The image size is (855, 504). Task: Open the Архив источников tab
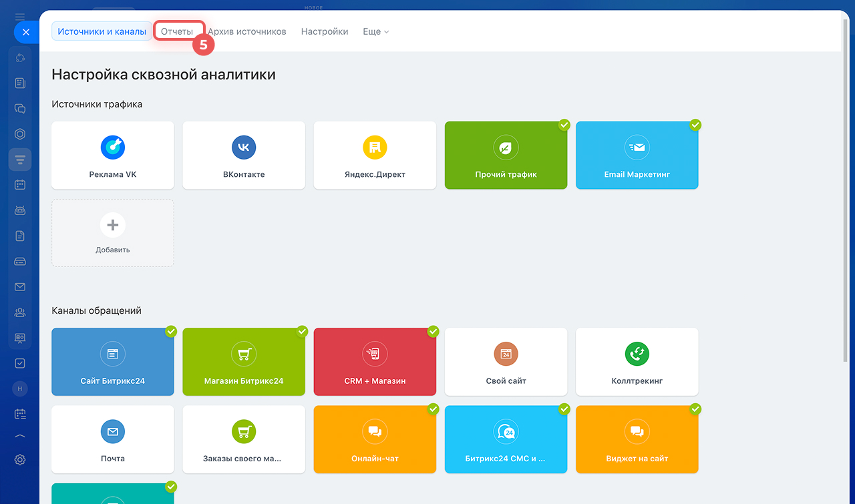pyautogui.click(x=247, y=31)
